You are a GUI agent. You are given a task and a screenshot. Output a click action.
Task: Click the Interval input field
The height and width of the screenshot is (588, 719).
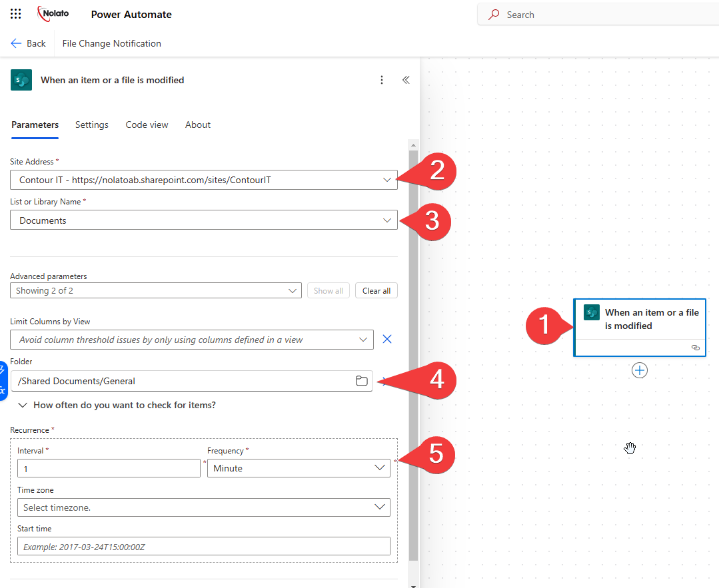(109, 468)
